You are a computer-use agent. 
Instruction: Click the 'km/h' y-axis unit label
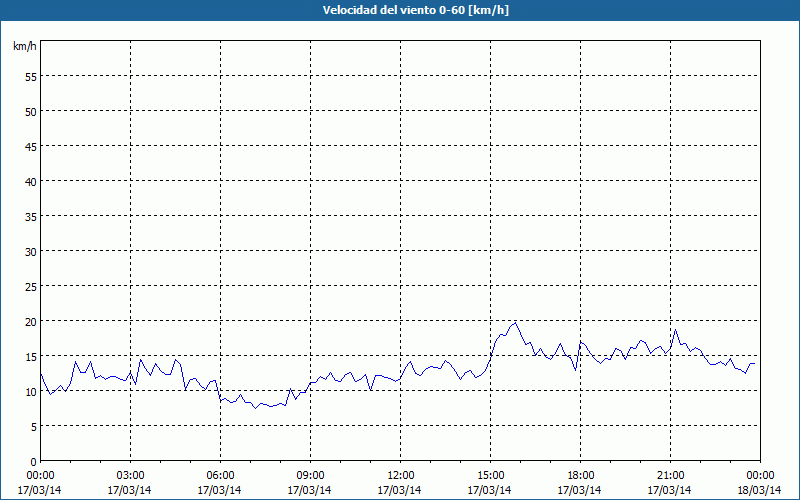25,46
